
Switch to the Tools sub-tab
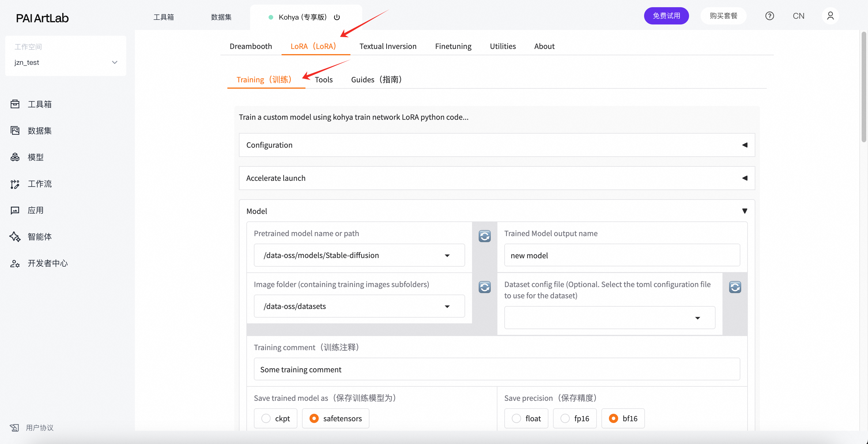tap(323, 79)
